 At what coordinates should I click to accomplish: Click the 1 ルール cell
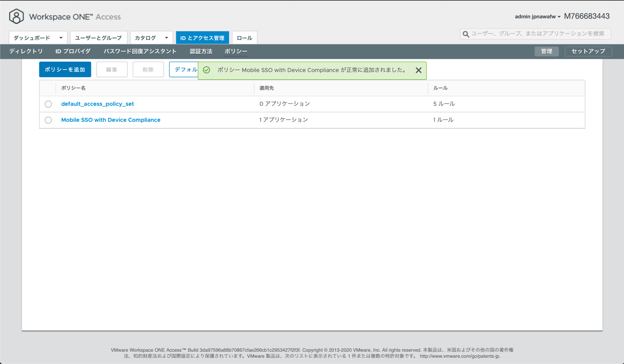tap(443, 120)
